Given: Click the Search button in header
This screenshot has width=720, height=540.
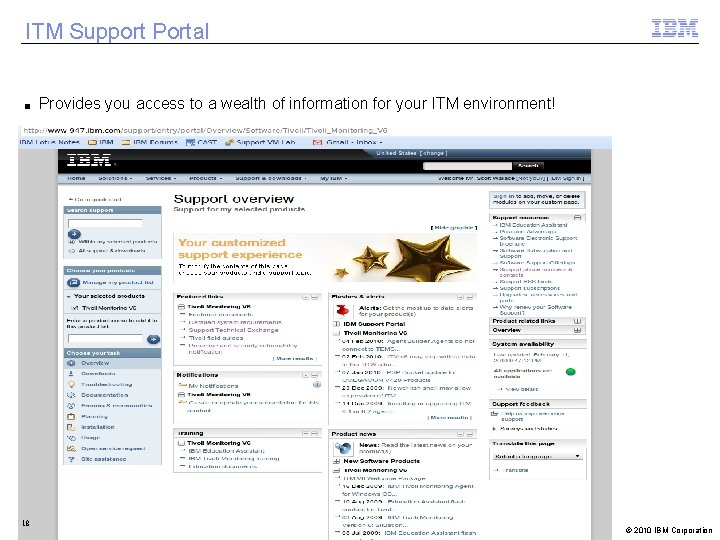Looking at the screenshot, I should click(528, 166).
